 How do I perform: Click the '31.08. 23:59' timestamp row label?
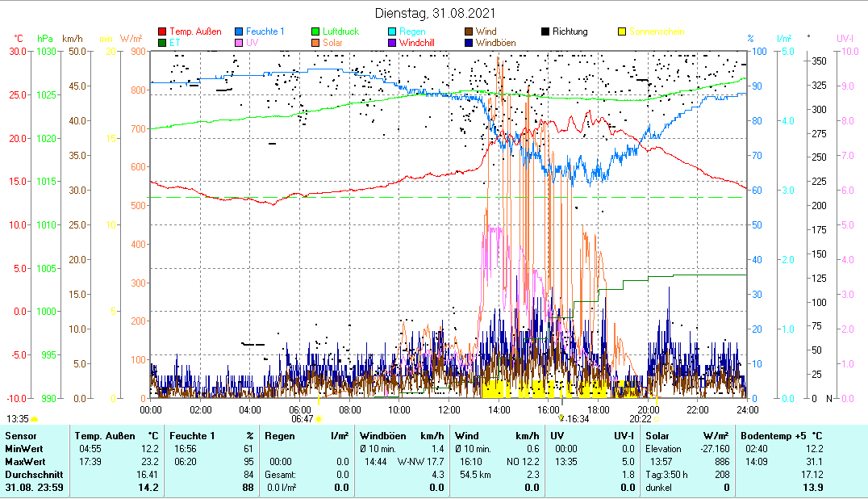[x=35, y=488]
